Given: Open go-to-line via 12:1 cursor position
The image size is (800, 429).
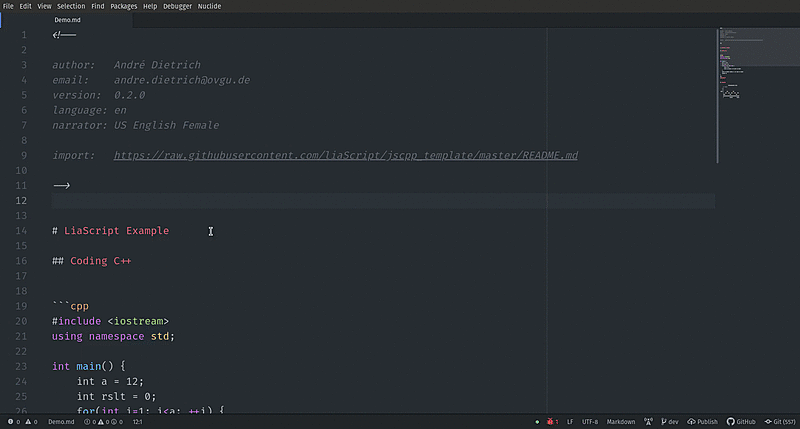Looking at the screenshot, I should pyautogui.click(x=138, y=422).
